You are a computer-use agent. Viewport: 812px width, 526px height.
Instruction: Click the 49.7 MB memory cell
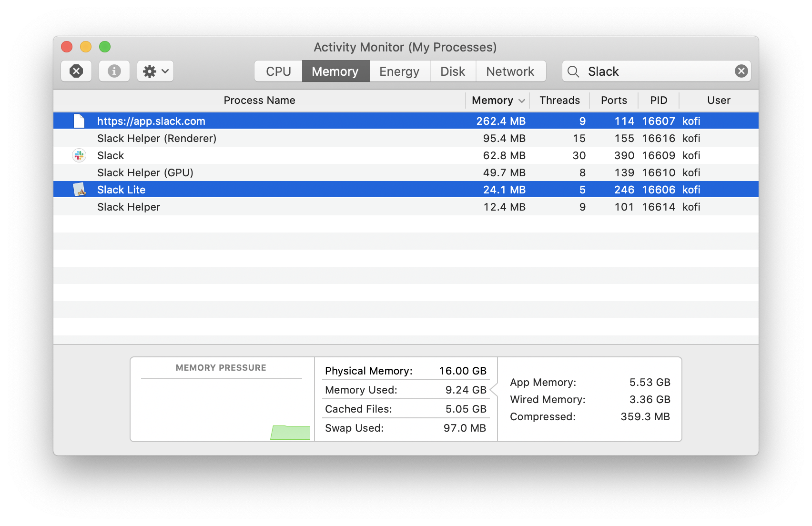504,172
